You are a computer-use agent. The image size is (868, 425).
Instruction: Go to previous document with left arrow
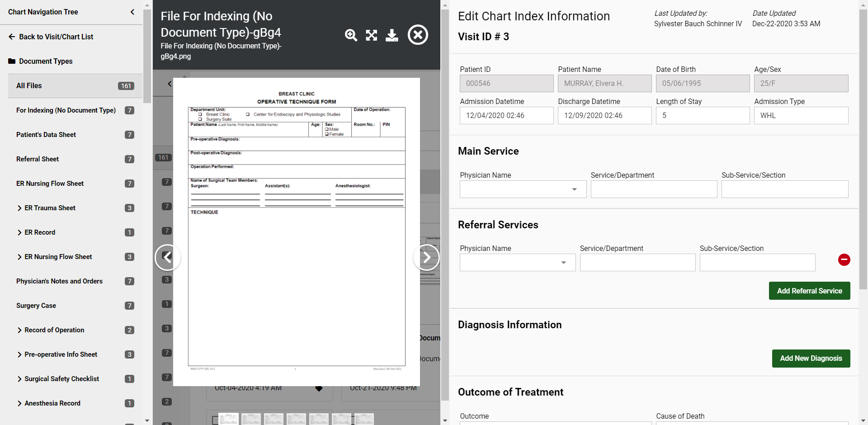point(168,257)
